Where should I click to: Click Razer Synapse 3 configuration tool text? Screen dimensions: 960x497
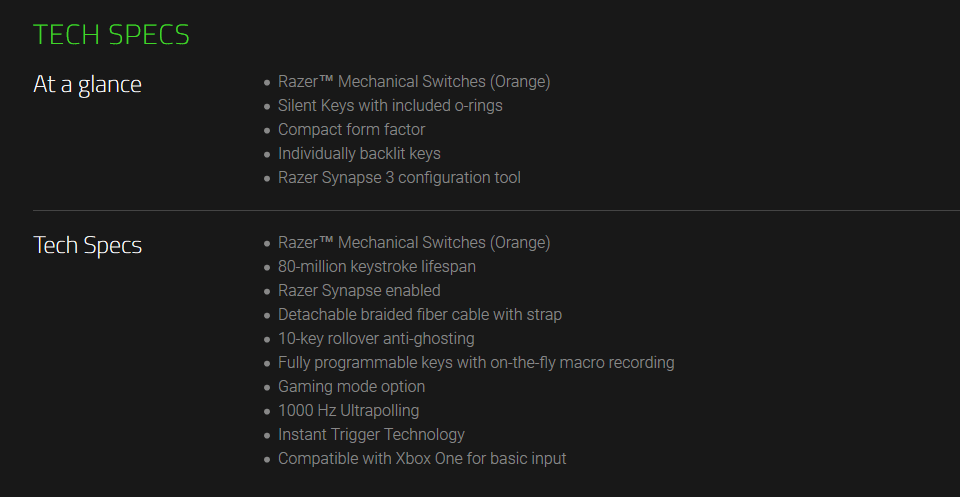(x=399, y=178)
